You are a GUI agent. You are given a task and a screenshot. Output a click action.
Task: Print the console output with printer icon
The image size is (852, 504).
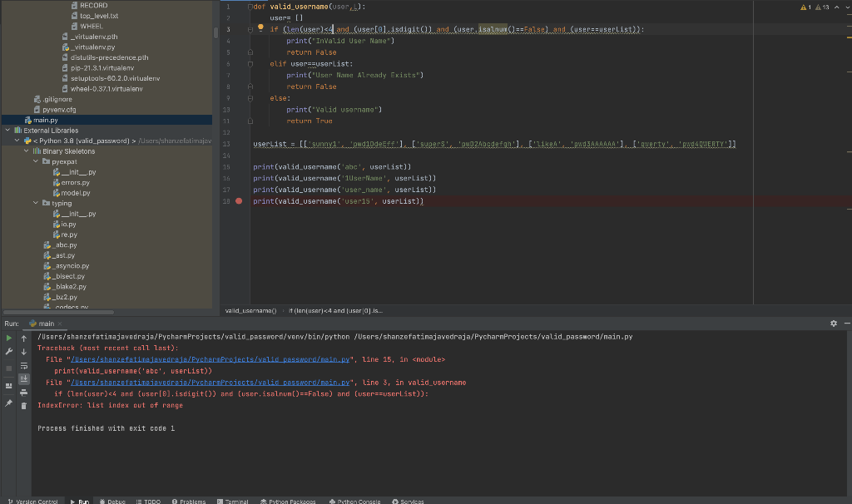tap(24, 392)
